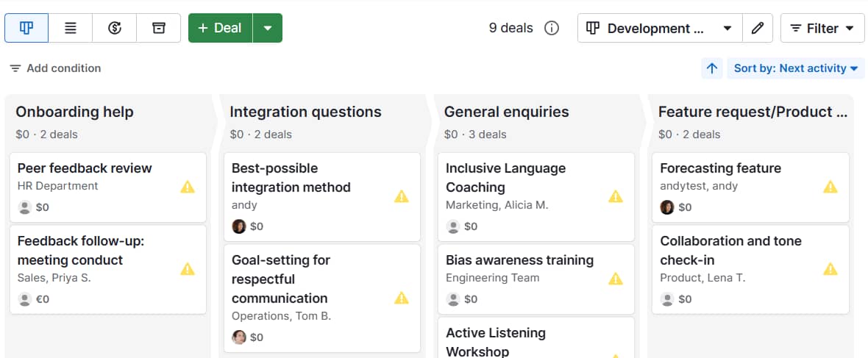Switch to pipeline kanban view
The width and height of the screenshot is (868, 358).
click(26, 28)
